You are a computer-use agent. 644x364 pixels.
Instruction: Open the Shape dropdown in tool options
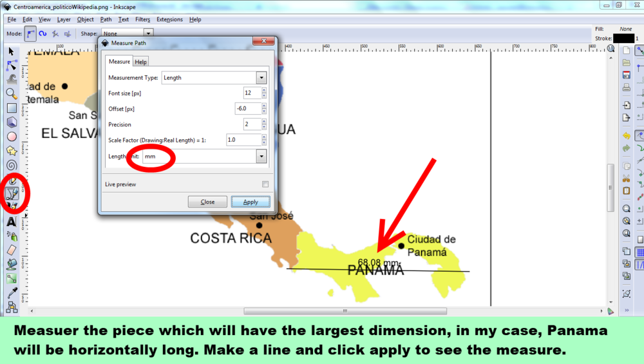[x=148, y=34]
